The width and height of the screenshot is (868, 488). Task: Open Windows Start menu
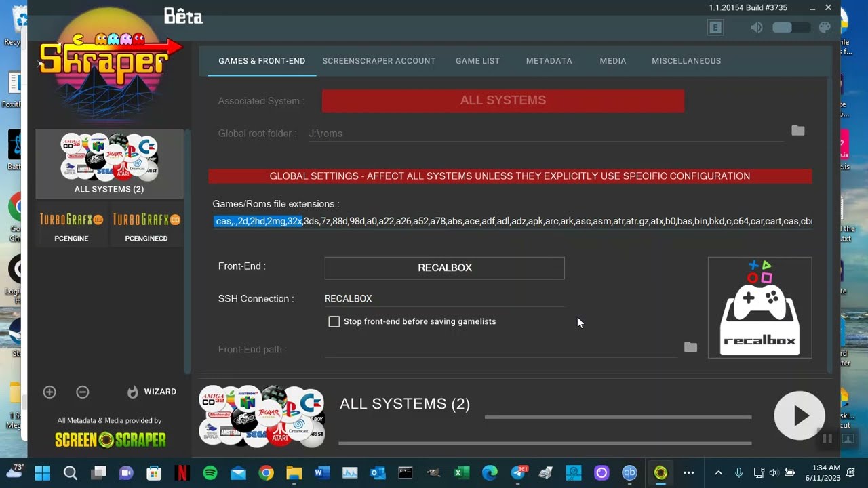(x=42, y=472)
